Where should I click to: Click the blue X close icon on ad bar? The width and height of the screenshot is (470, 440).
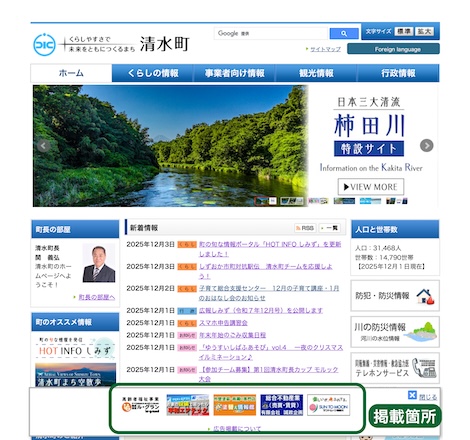pyautogui.click(x=412, y=395)
